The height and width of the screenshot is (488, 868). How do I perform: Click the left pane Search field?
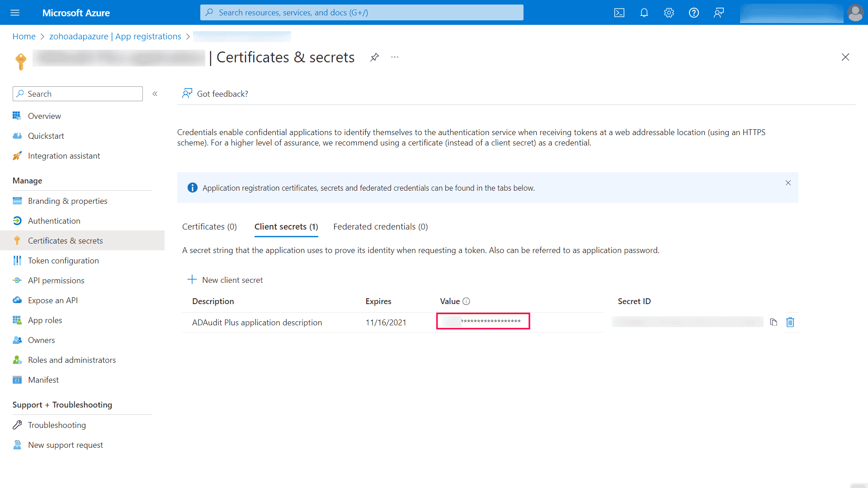pos(77,94)
